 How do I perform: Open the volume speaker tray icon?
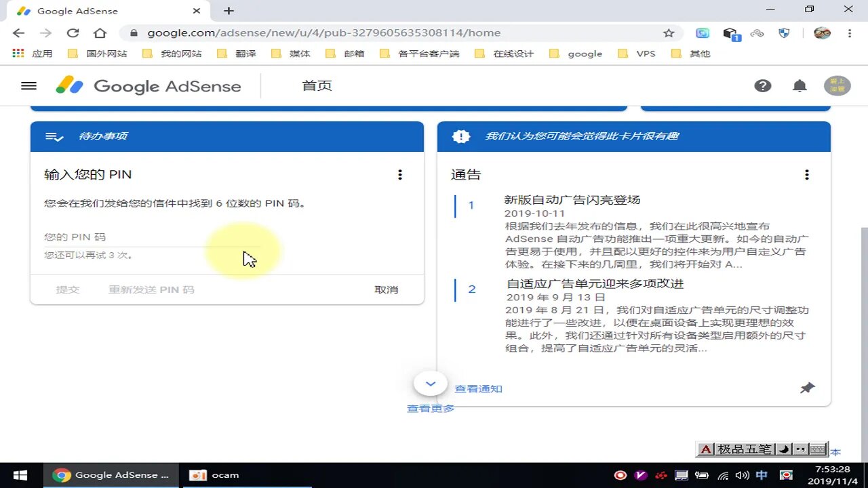pos(742,475)
